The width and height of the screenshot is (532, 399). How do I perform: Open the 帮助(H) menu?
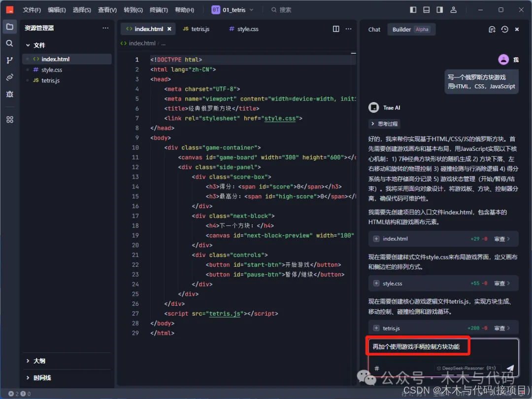coord(184,10)
